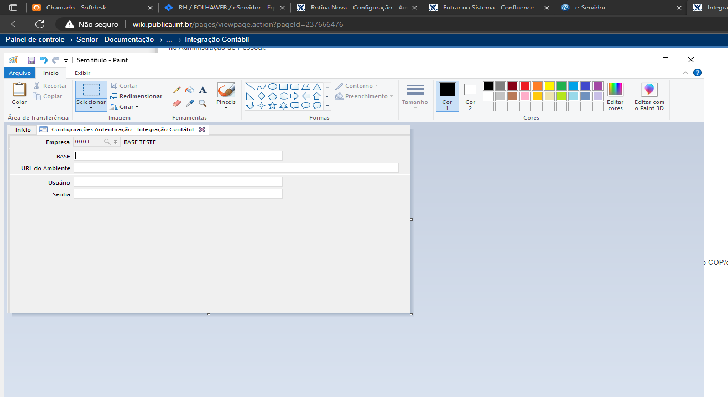Pick the five-point star shape
Viewport: 728px width, 397px height.
pyautogui.click(x=273, y=105)
